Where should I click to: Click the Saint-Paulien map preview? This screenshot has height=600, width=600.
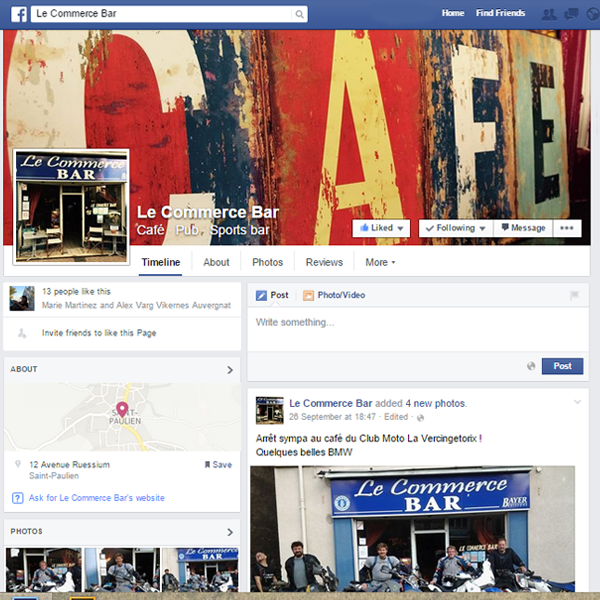[122, 417]
